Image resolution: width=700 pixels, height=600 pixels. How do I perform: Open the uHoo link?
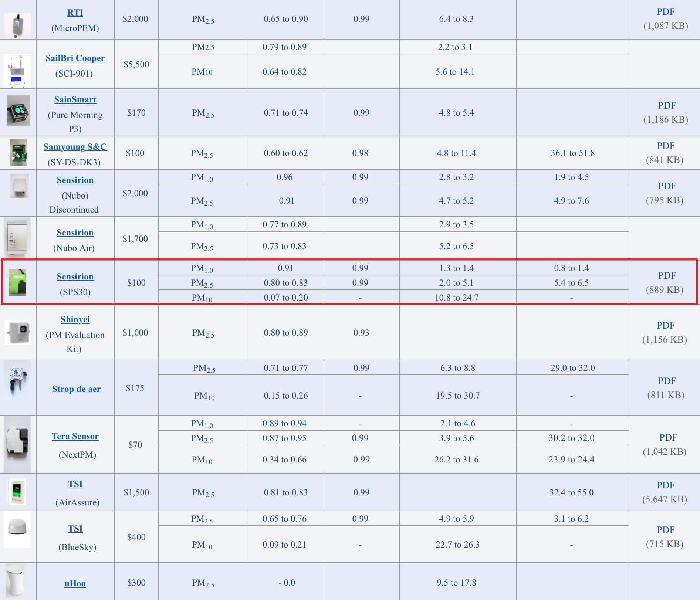point(75,583)
